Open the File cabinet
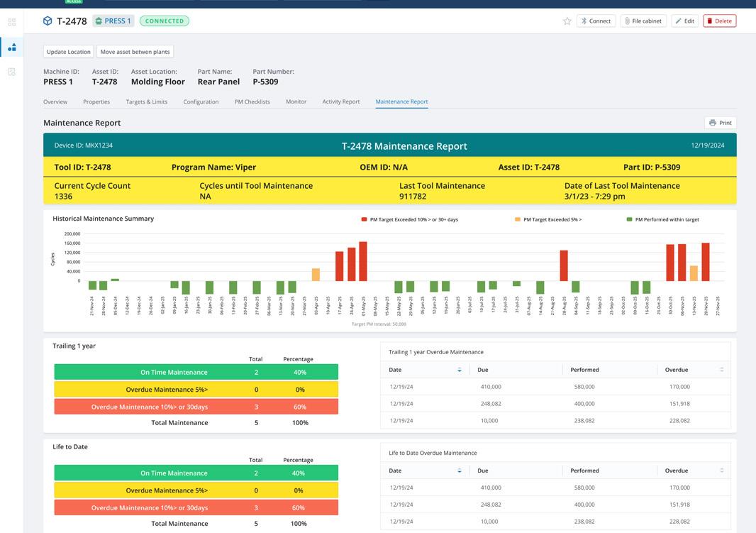Viewport: 756px width, 533px height. [x=643, y=21]
